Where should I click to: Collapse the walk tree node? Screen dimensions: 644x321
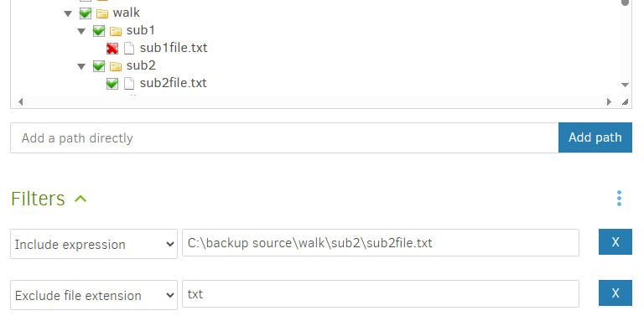68,14
